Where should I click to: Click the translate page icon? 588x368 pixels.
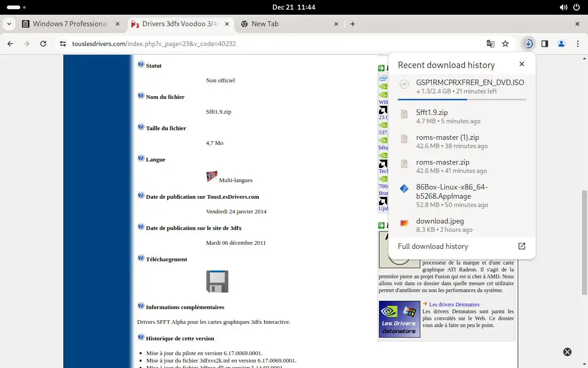pyautogui.click(x=491, y=44)
